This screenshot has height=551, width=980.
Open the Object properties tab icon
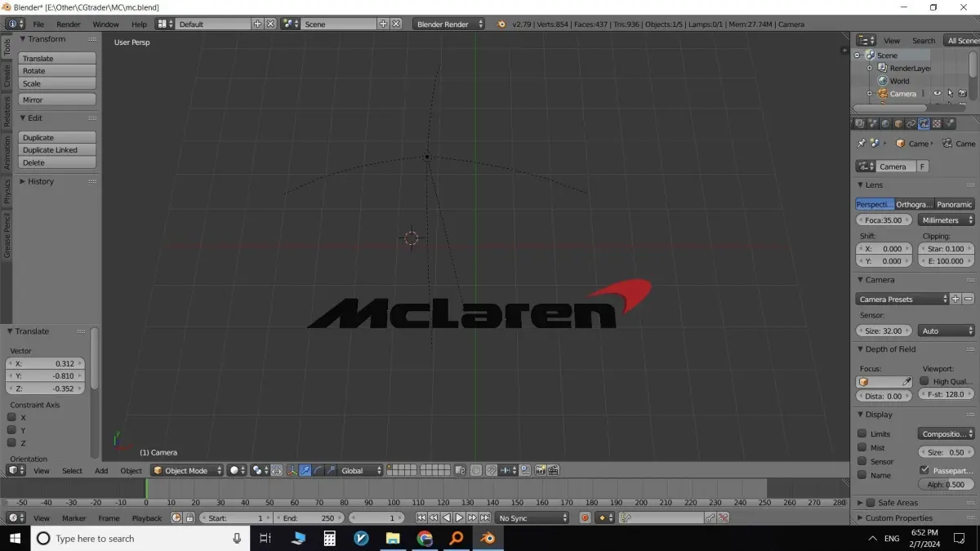coord(898,123)
